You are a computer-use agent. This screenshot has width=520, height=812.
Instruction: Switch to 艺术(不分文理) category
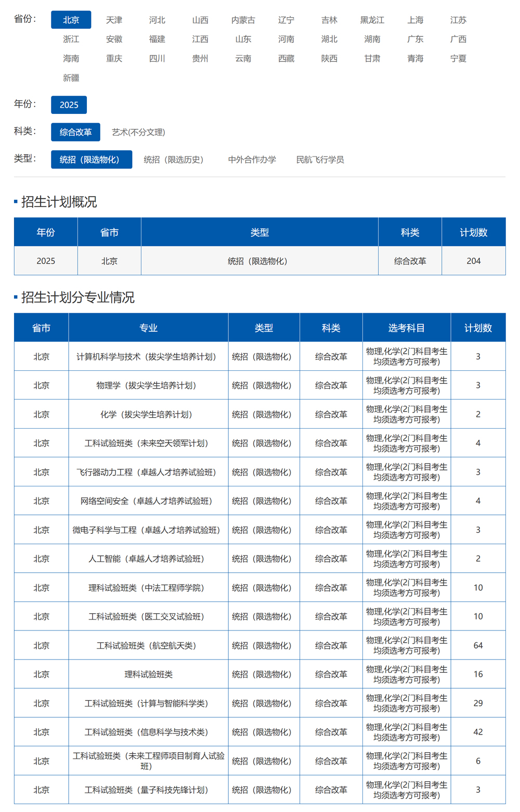[x=138, y=132]
